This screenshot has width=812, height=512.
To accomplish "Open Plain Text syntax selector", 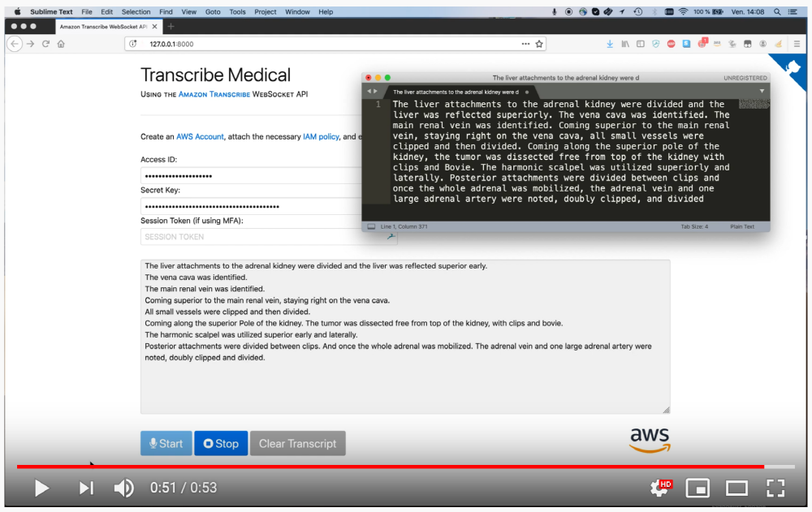I will click(741, 227).
